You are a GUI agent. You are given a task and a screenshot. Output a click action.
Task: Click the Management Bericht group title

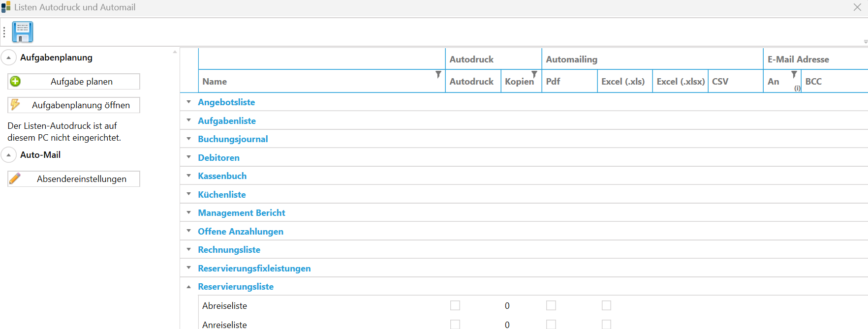click(x=241, y=213)
